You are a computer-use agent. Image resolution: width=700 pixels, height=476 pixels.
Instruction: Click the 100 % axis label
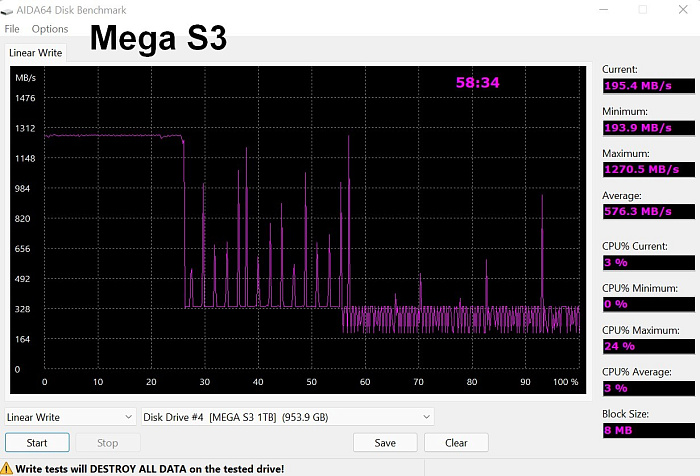pos(566,382)
